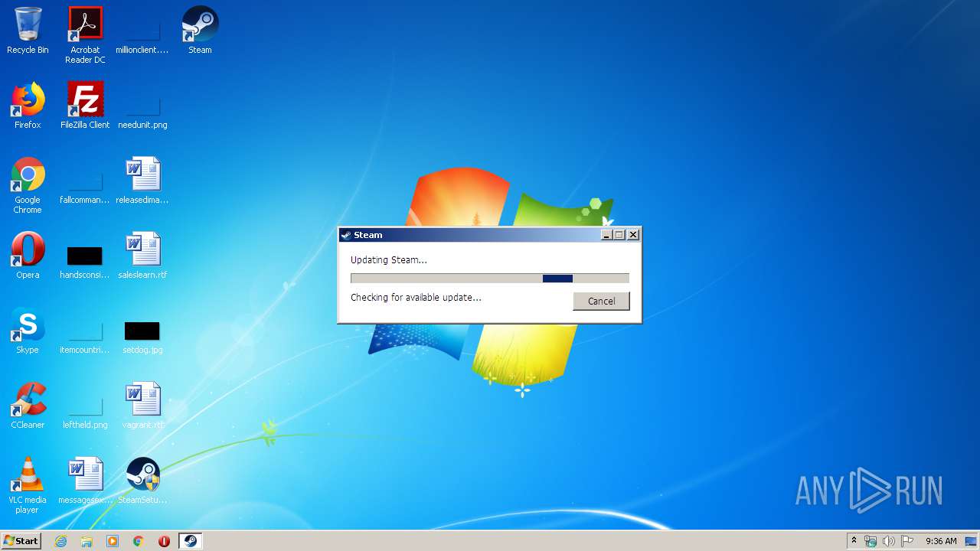The width and height of the screenshot is (980, 551).
Task: Select the SteamSetup installer icon
Action: 142,481
